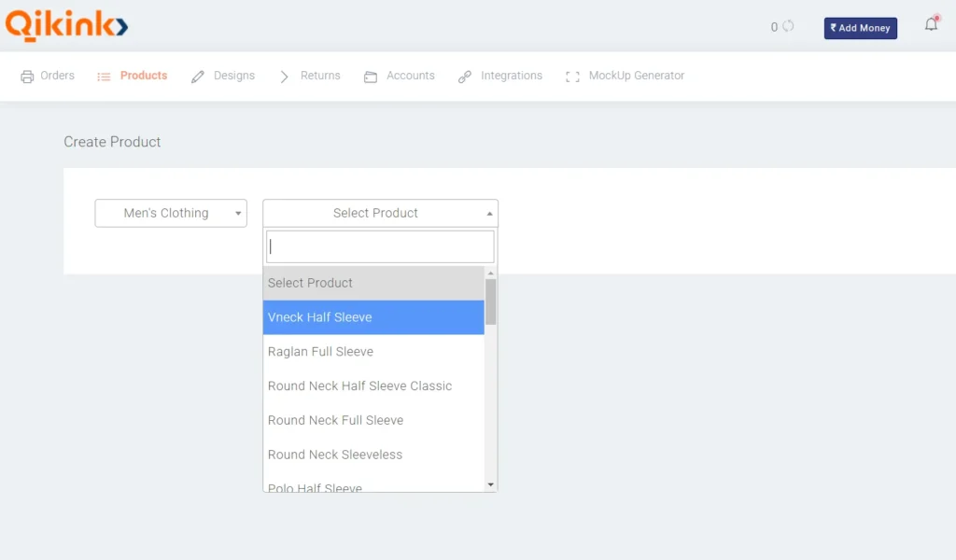Click the Orders printer icon
The height and width of the screenshot is (560, 956).
[x=27, y=77]
